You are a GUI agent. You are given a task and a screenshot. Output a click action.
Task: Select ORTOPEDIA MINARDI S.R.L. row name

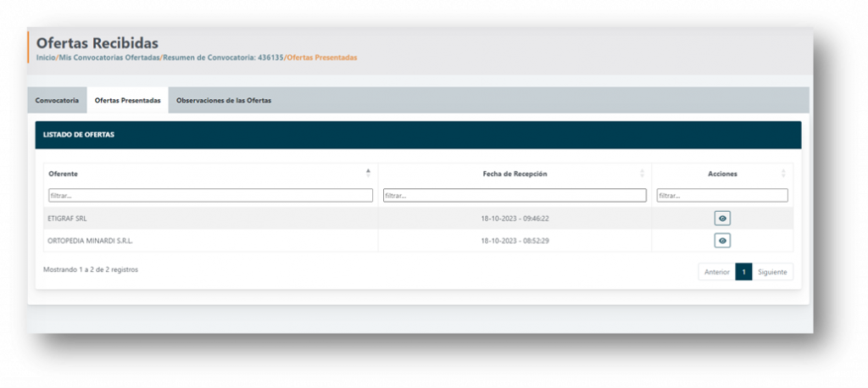[x=90, y=241]
